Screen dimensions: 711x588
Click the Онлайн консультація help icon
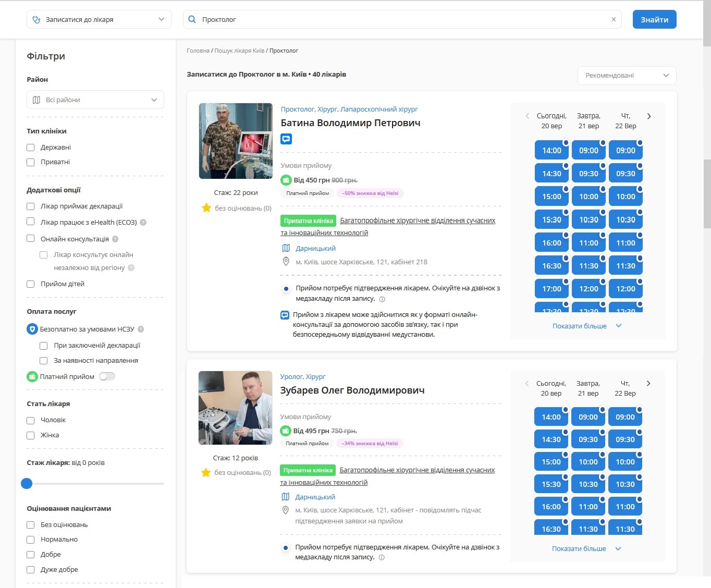(115, 239)
